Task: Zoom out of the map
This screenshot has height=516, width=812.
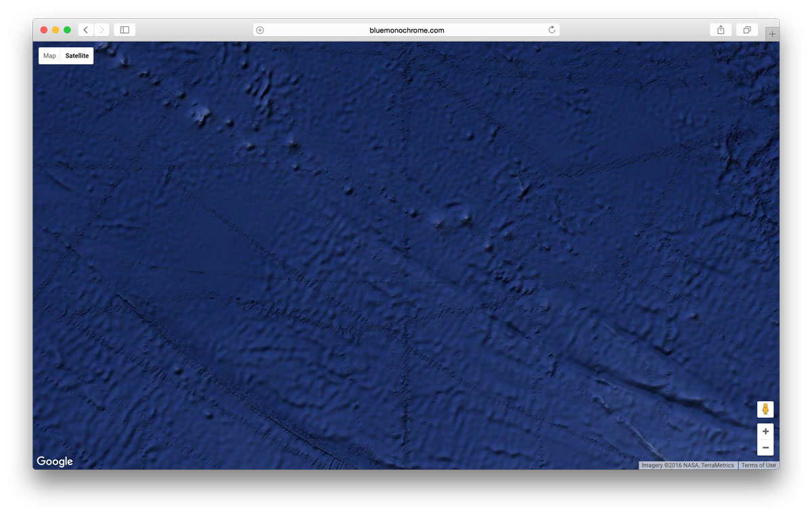Action: coord(765,448)
